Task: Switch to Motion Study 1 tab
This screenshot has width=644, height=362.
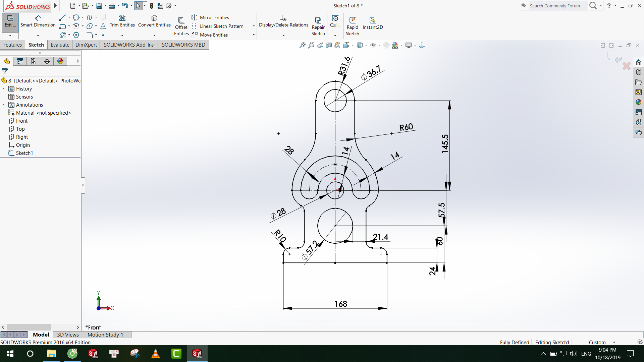Action: pos(105,335)
